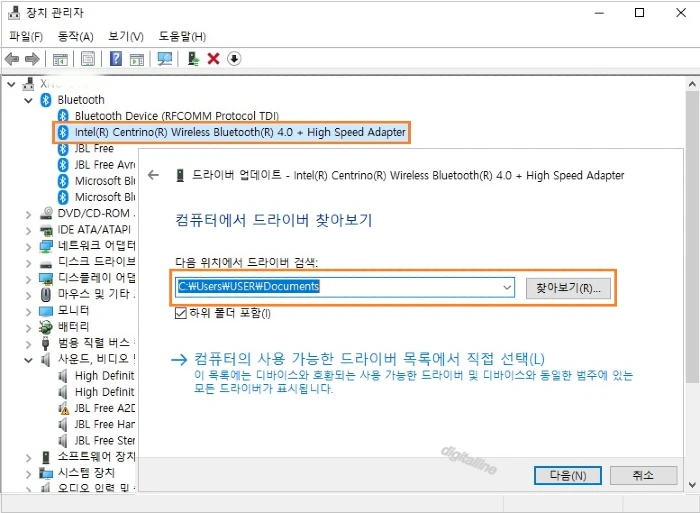This screenshot has height=513, width=700.
Task: Choose 컴퓨터의 사용 가능한 드라이버 목록에서 직접 선택(L)
Action: point(369,359)
